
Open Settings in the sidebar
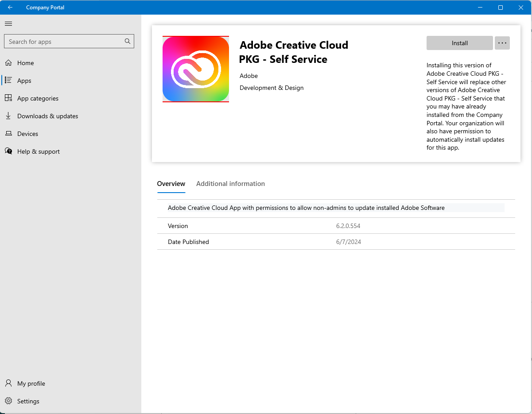[71, 401]
